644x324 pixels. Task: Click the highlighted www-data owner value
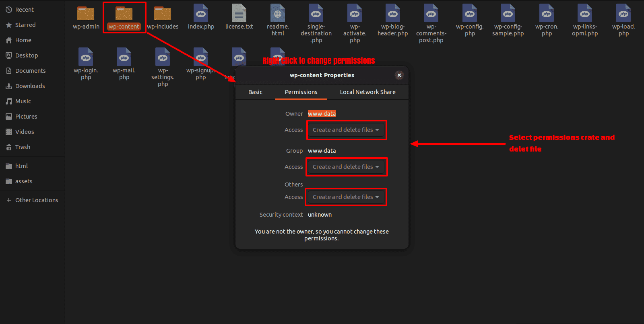(x=322, y=114)
